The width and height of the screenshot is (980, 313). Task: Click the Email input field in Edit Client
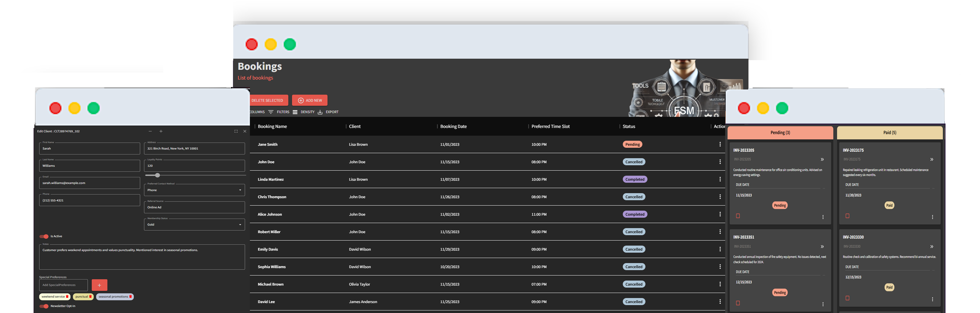(x=89, y=183)
